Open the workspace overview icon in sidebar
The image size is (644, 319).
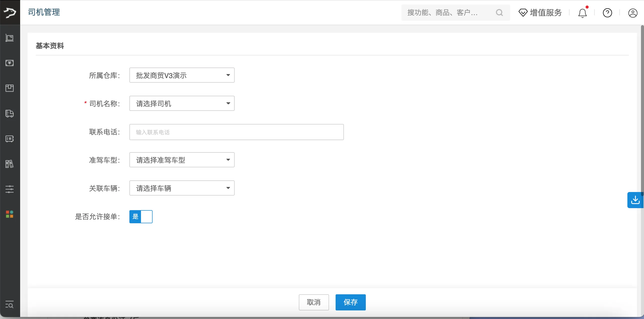[x=9, y=38]
